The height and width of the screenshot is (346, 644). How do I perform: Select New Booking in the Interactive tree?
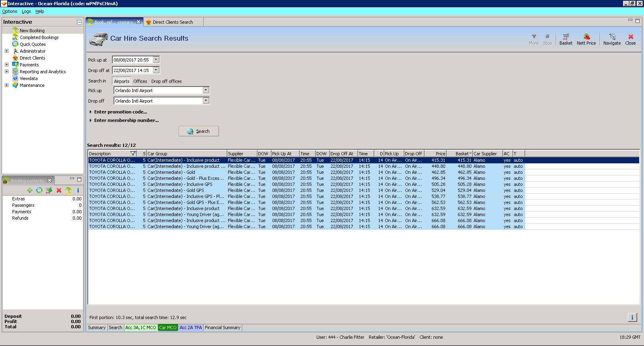point(32,31)
